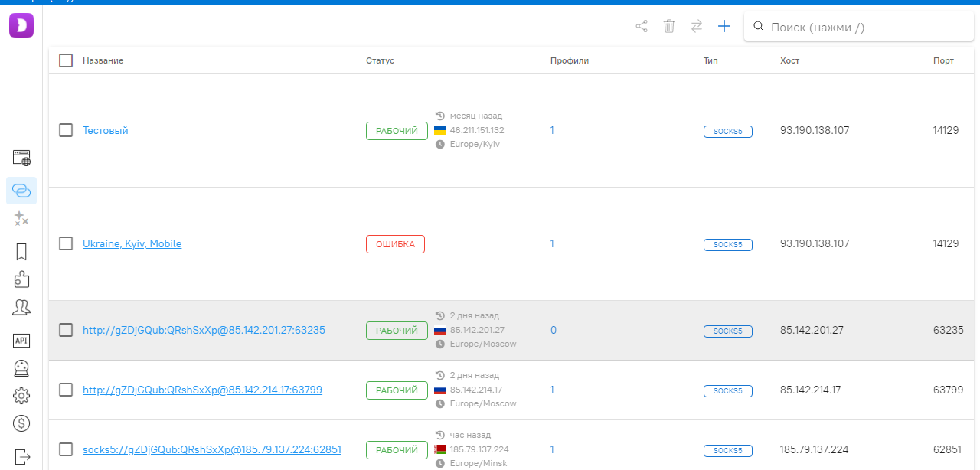This screenshot has width=980, height=470.
Task: Open the bookmarks sidebar icon
Action: [x=21, y=252]
